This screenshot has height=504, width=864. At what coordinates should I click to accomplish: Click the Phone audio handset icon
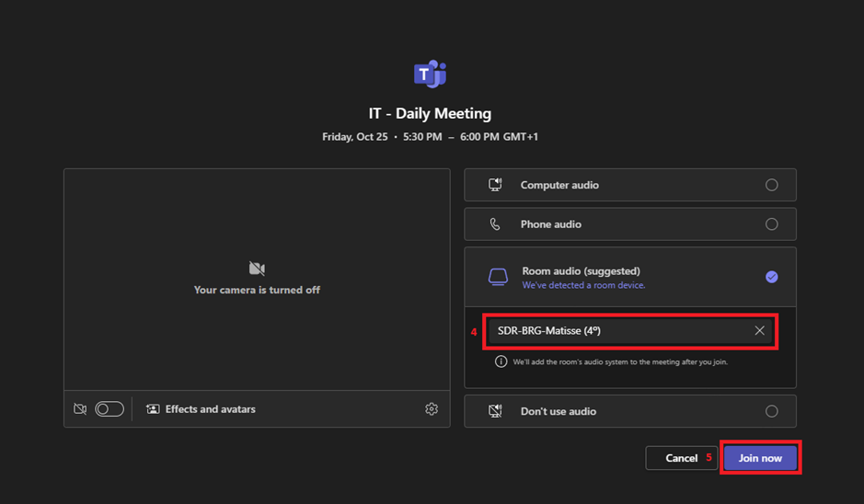click(495, 224)
